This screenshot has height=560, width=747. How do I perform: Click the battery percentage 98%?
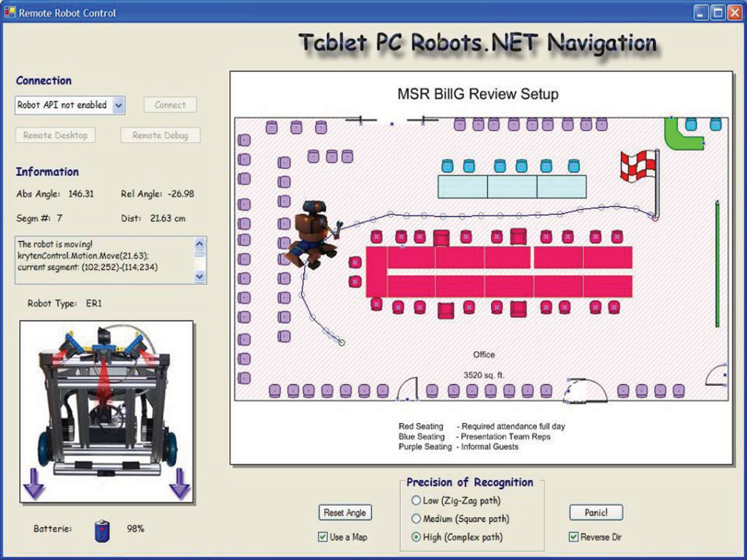click(135, 529)
